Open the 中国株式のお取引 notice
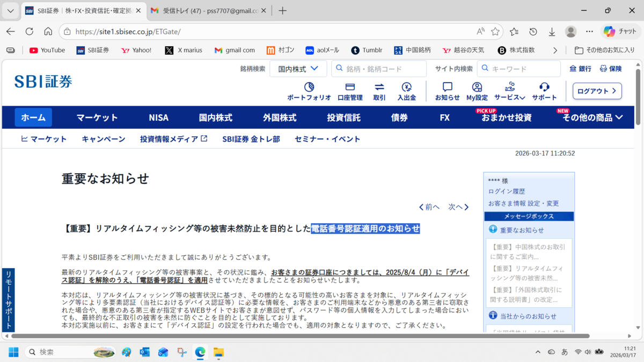The image size is (644, 362). [529, 252]
